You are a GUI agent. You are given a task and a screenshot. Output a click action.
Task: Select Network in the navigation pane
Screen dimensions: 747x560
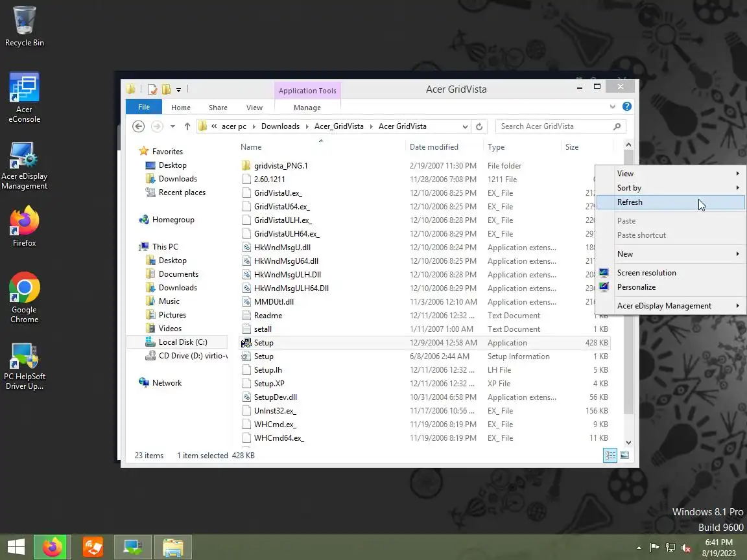point(167,383)
